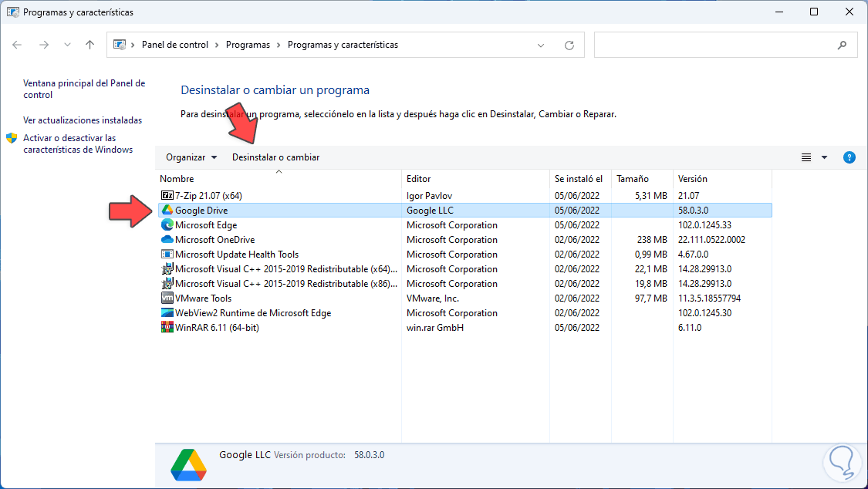Image resolution: width=868 pixels, height=489 pixels.
Task: Select Visual C++ Redistributable (x64) entry
Action: coord(286,269)
